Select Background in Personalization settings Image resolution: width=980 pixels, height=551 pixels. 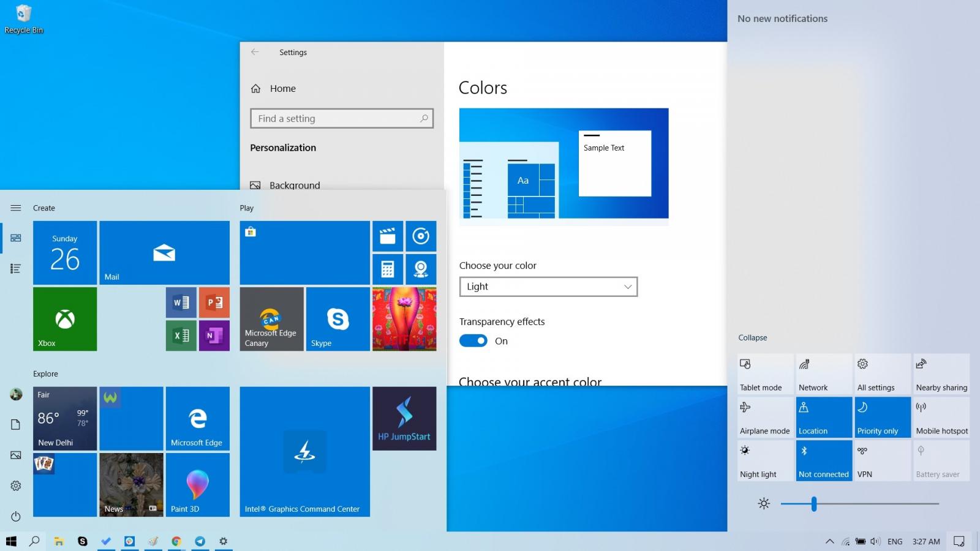point(295,185)
